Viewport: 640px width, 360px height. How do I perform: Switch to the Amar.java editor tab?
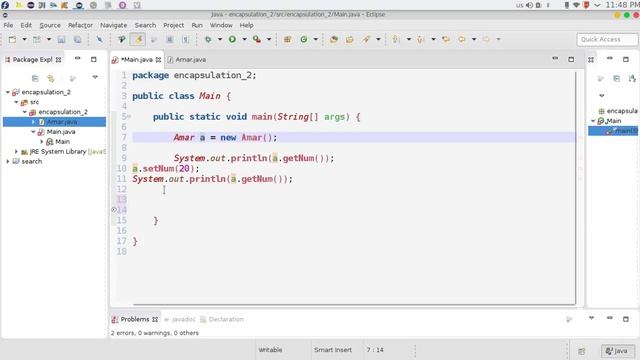(x=187, y=60)
